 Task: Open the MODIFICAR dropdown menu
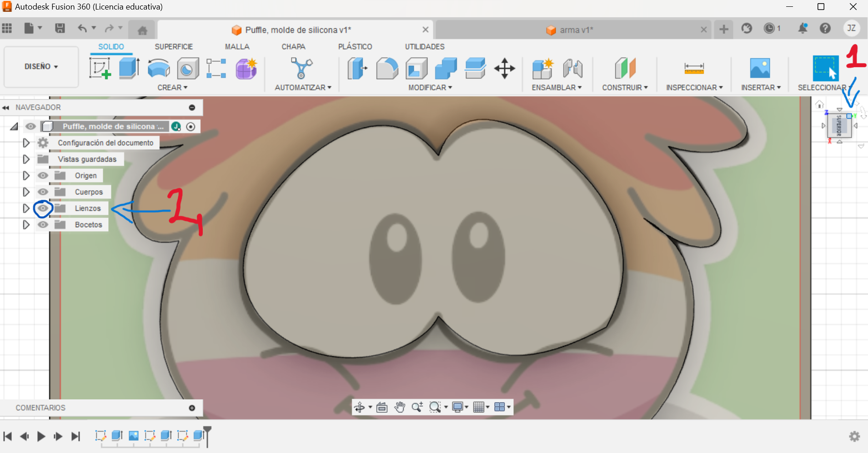click(x=430, y=87)
